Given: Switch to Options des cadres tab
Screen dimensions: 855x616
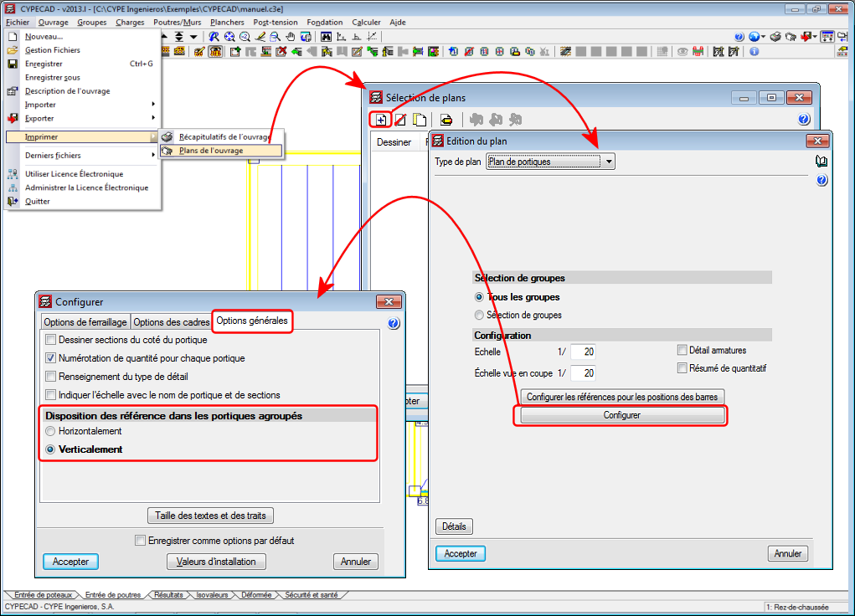Looking at the screenshot, I should [x=171, y=322].
